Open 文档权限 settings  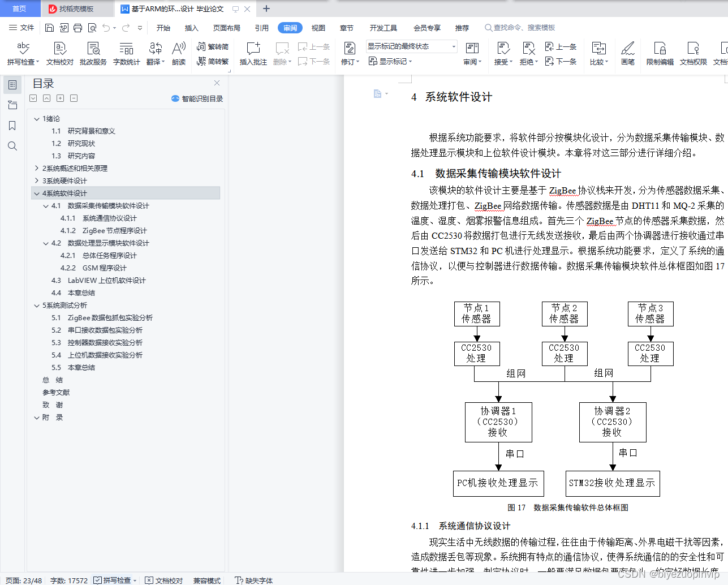[x=693, y=54]
